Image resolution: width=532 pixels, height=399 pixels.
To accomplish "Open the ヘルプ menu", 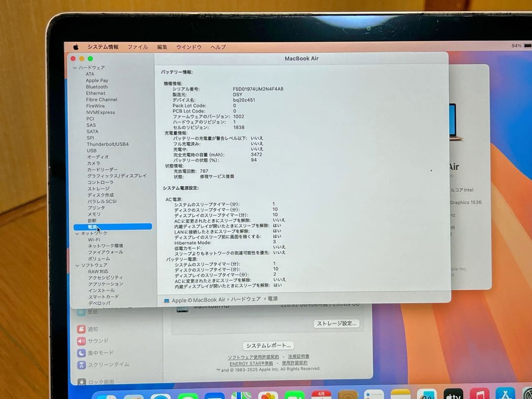I will (218, 47).
